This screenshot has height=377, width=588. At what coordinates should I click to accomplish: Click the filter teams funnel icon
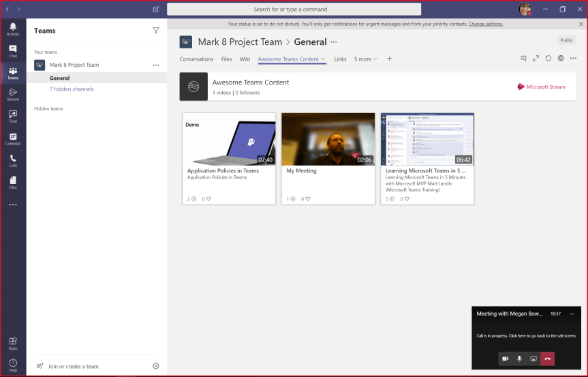point(156,31)
